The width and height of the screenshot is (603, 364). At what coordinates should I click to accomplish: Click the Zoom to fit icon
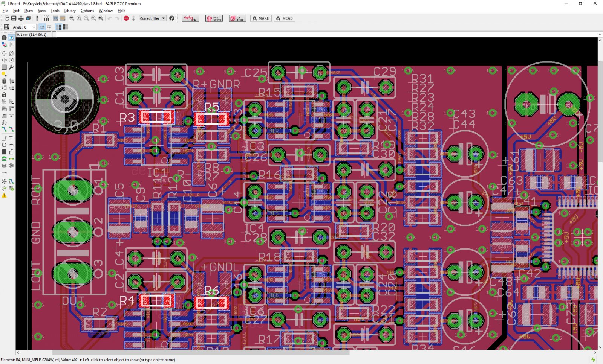pyautogui.click(x=72, y=18)
